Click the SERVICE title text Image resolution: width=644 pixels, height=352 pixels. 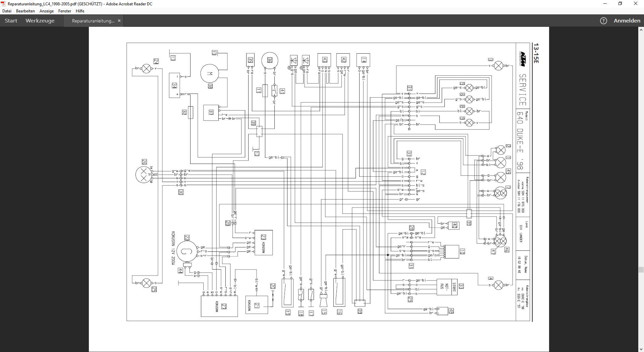click(x=522, y=90)
